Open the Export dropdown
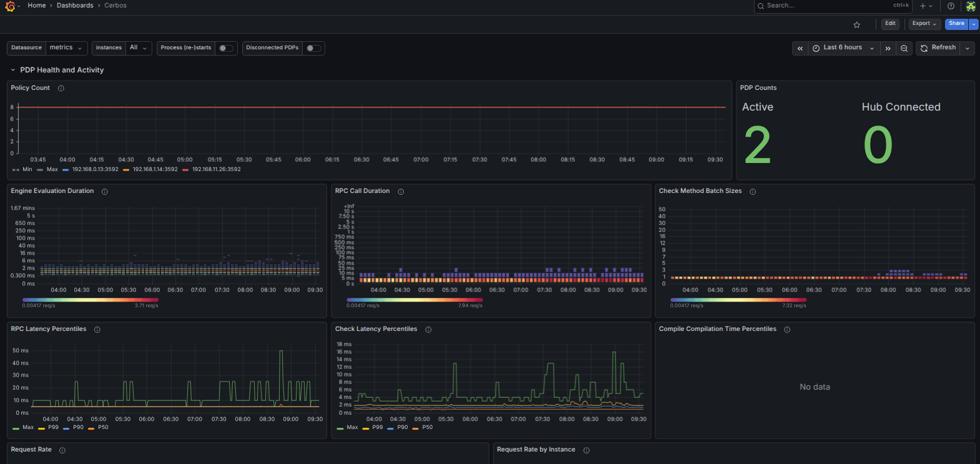The width and height of the screenshot is (980, 464). pyautogui.click(x=924, y=24)
